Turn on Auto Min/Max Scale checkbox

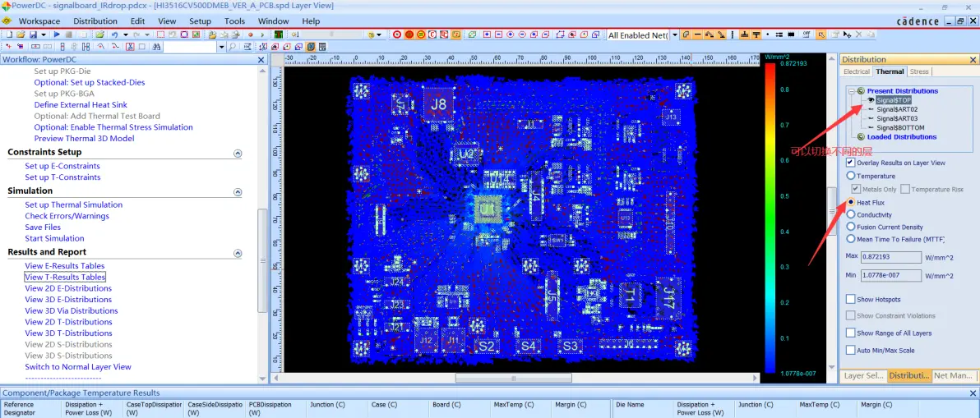click(x=851, y=350)
